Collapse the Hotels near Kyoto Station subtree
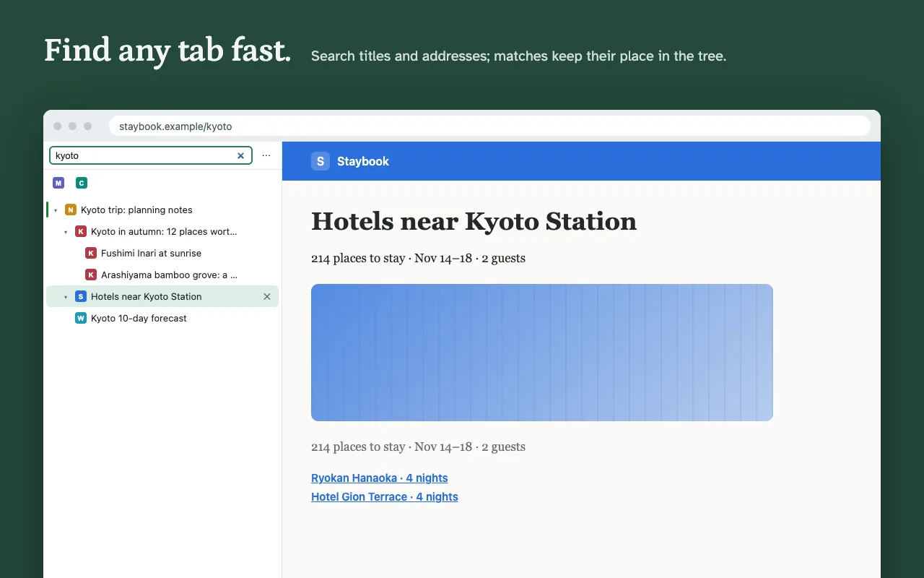Screen dimensions: 924x578 66,297
